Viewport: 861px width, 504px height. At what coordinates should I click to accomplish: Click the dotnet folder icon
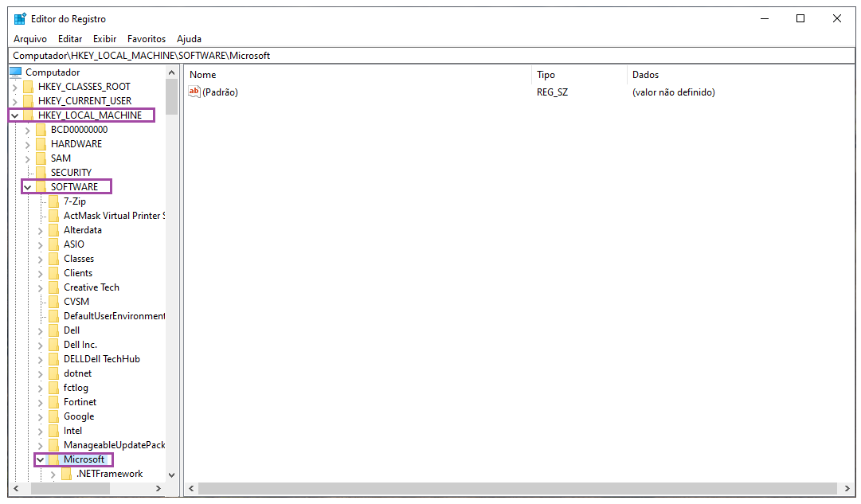(x=53, y=373)
